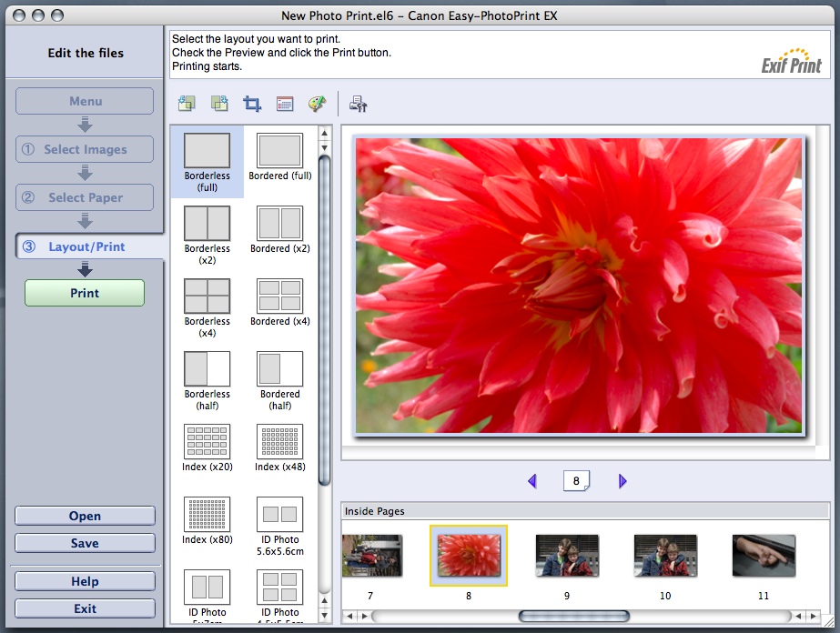Open photo correction palette tool
The image size is (840, 633).
(317, 104)
